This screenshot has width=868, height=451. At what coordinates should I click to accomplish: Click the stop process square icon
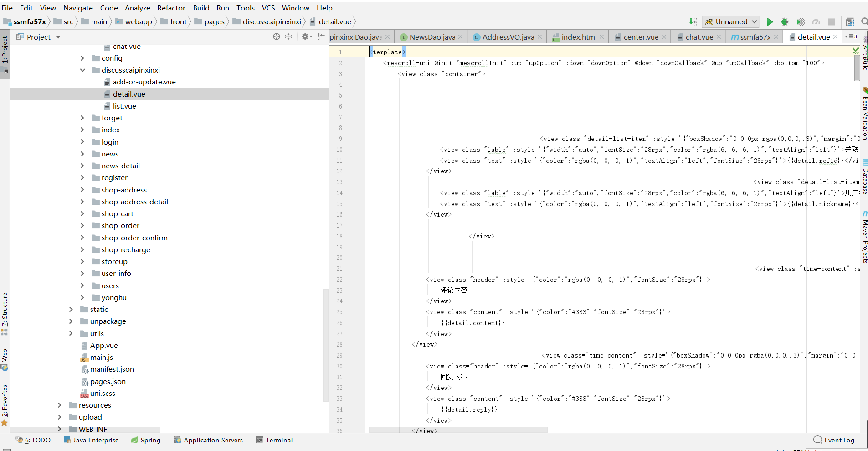(x=832, y=22)
